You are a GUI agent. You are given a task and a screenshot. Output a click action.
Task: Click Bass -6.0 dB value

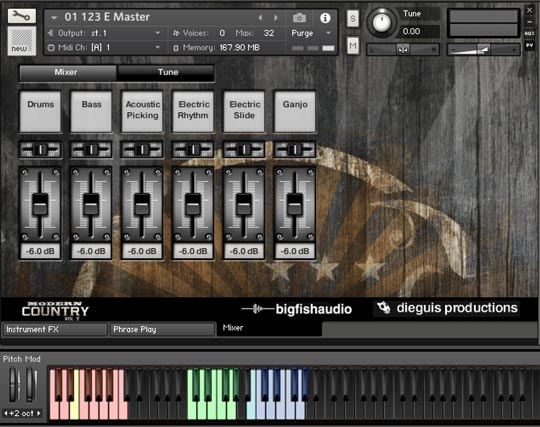[91, 251]
